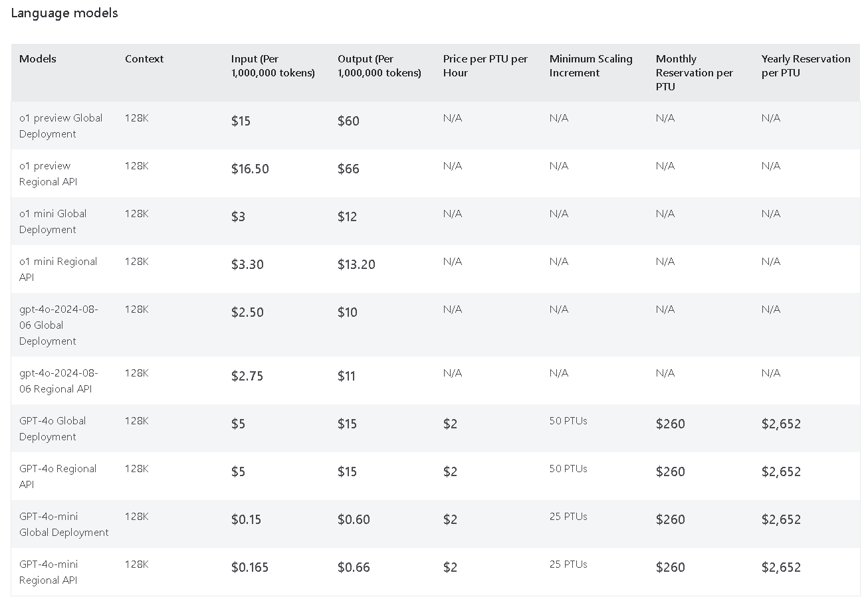This screenshot has width=868, height=603.
Task: Select the Price per PTU per Hour header
Action: (486, 66)
